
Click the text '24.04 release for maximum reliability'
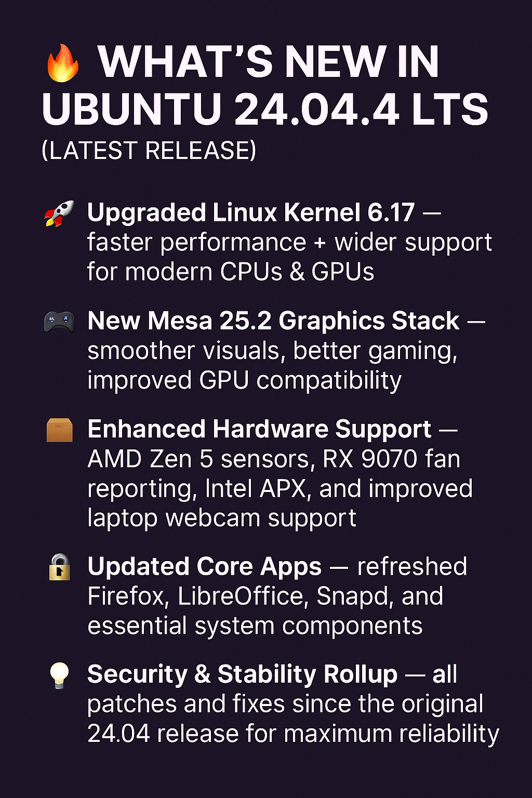pyautogui.click(x=293, y=734)
